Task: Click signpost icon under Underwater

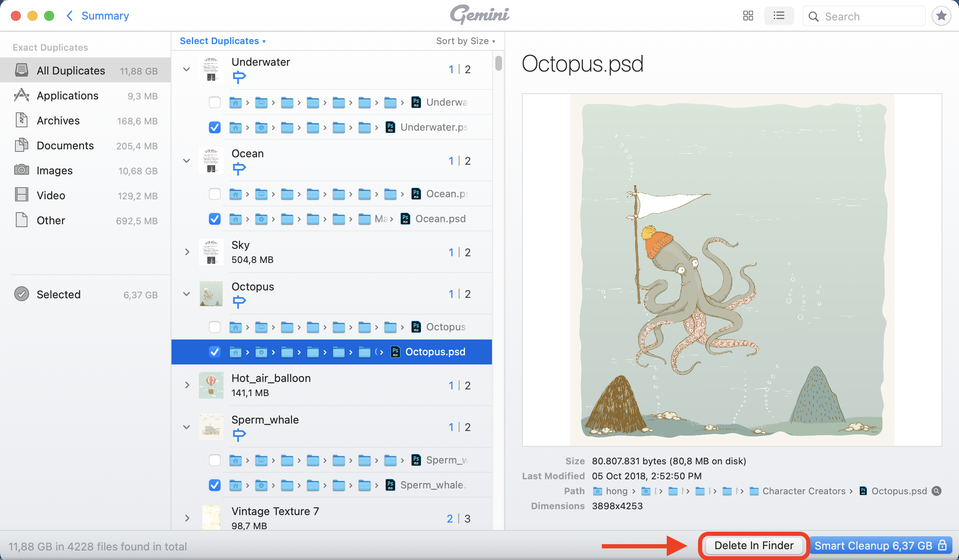Action: coord(239,77)
